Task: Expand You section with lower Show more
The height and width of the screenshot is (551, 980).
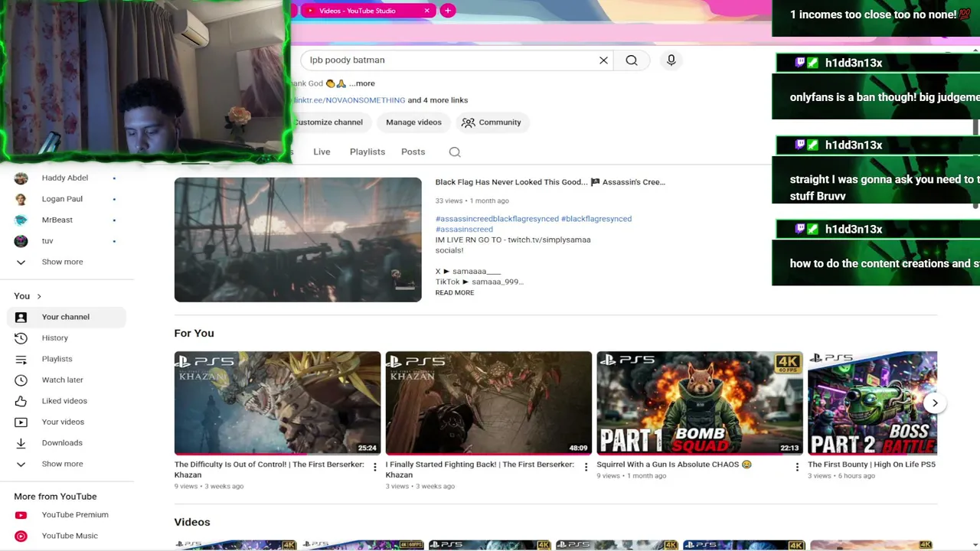Action: click(x=62, y=464)
